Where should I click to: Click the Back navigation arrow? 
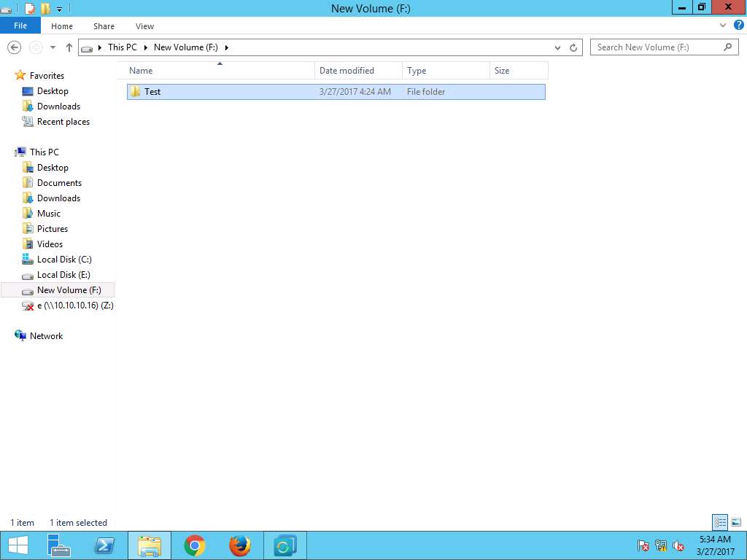click(15, 47)
